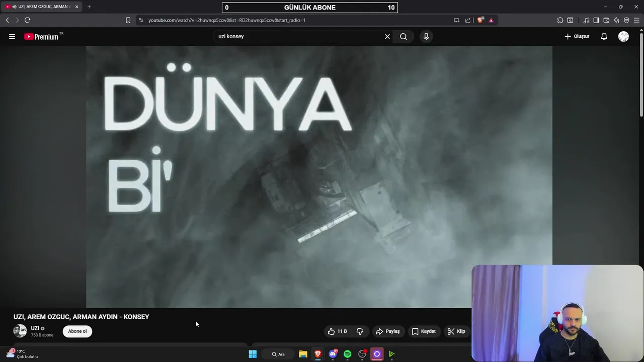The width and height of the screenshot is (644, 362).
Task: Open Brave Shields lion icon
Action: point(480,20)
